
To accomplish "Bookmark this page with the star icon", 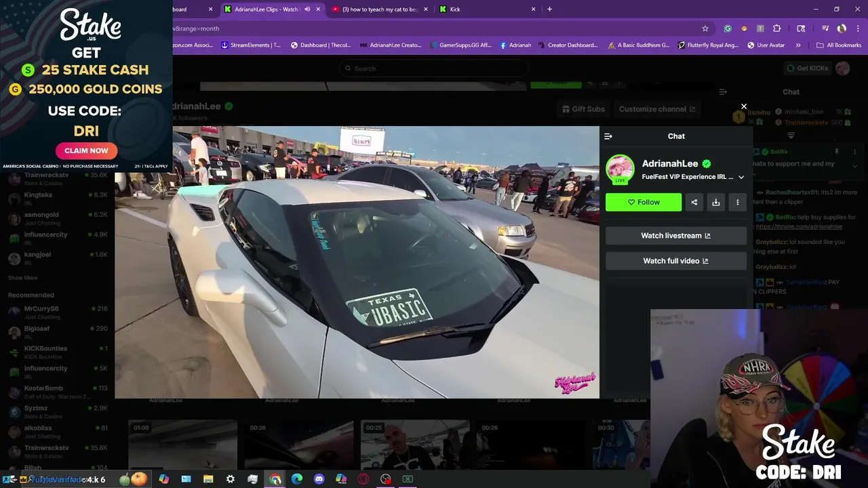I will click(x=705, y=28).
